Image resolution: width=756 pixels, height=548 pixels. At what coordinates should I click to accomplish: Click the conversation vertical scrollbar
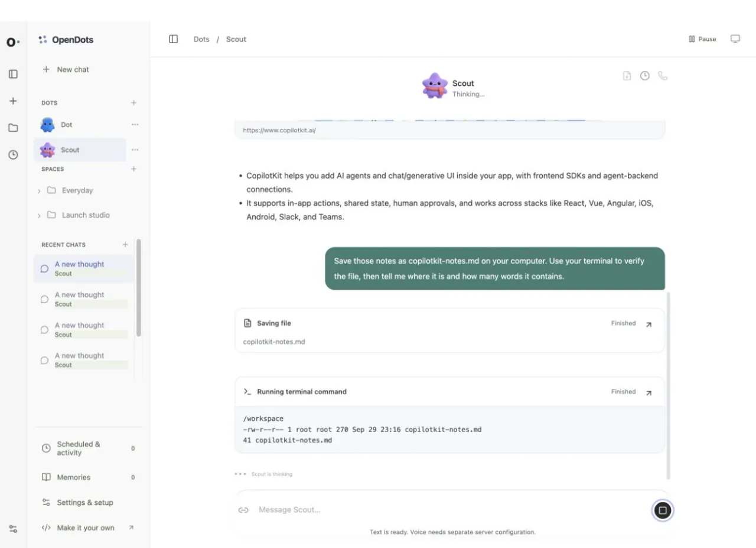click(669, 385)
